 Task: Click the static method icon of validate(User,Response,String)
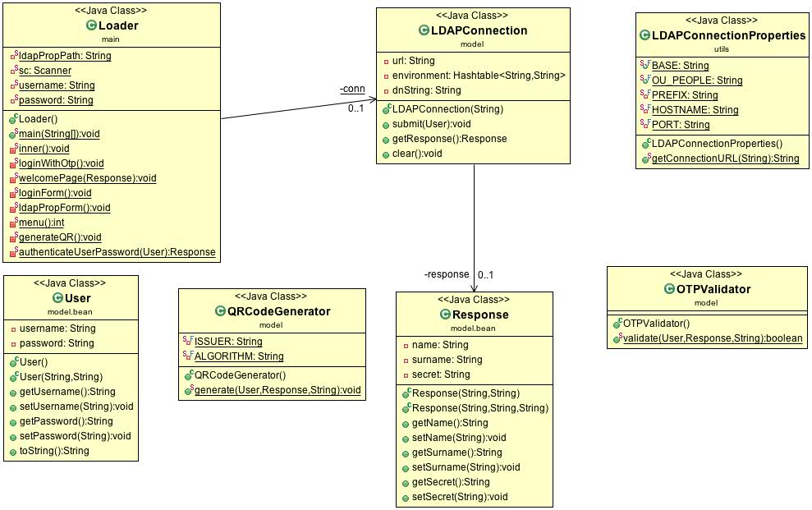point(617,338)
